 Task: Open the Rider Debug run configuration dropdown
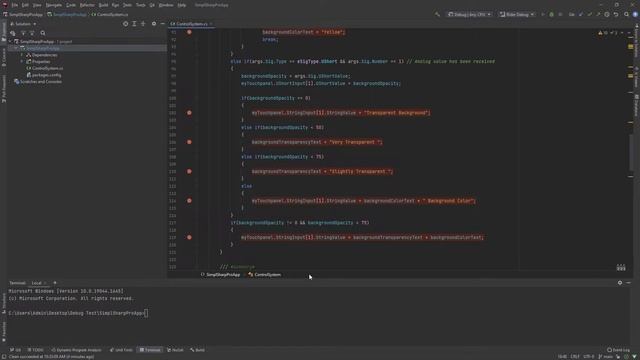[x=517, y=14]
